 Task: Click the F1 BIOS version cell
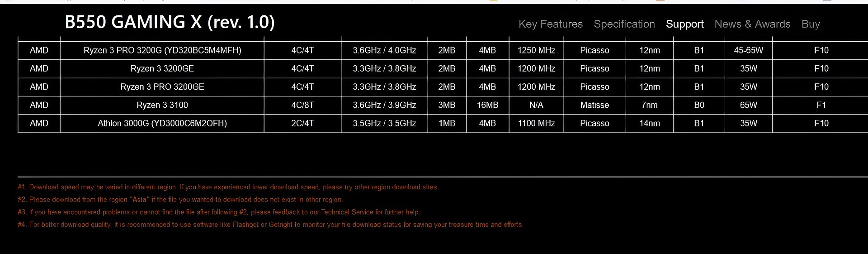click(821, 105)
